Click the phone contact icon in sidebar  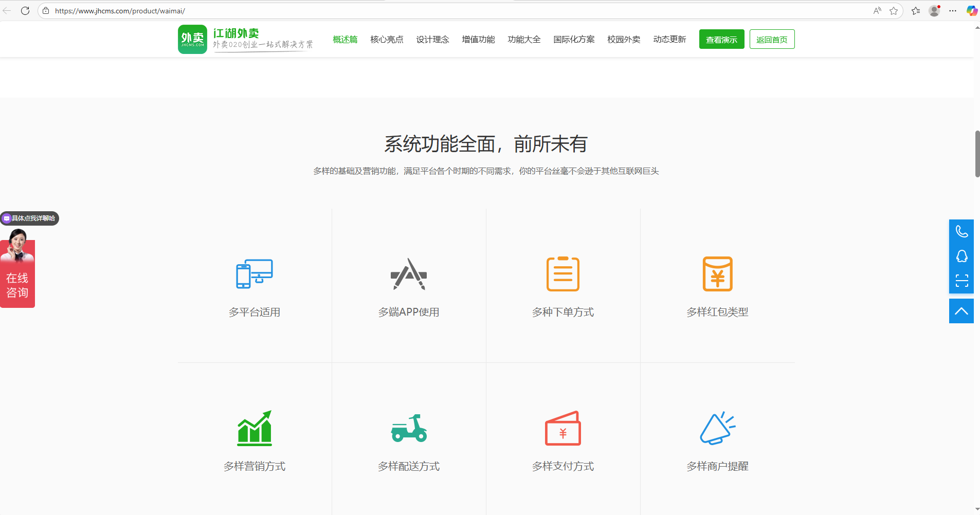coord(961,232)
